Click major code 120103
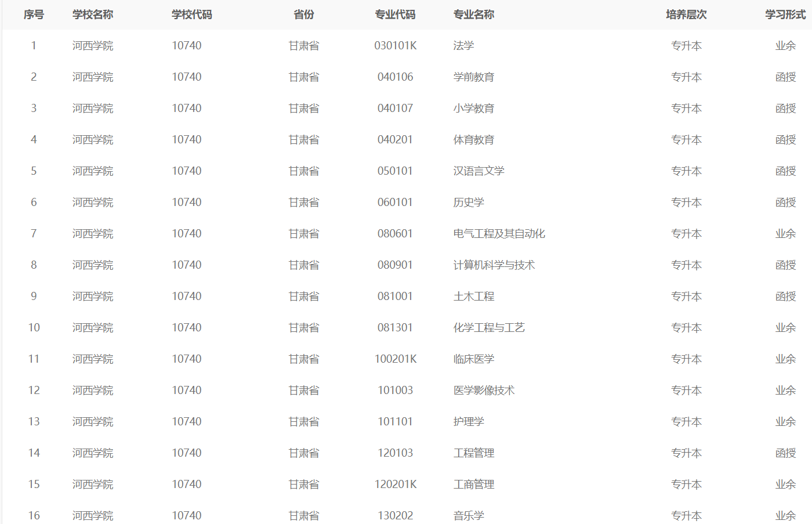The width and height of the screenshot is (812, 524). coord(396,453)
